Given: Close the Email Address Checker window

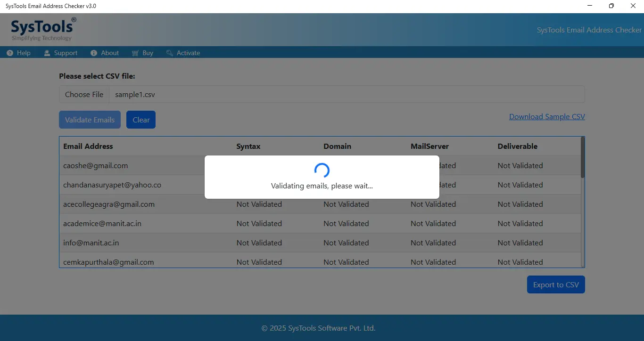Looking at the screenshot, I should (x=633, y=6).
